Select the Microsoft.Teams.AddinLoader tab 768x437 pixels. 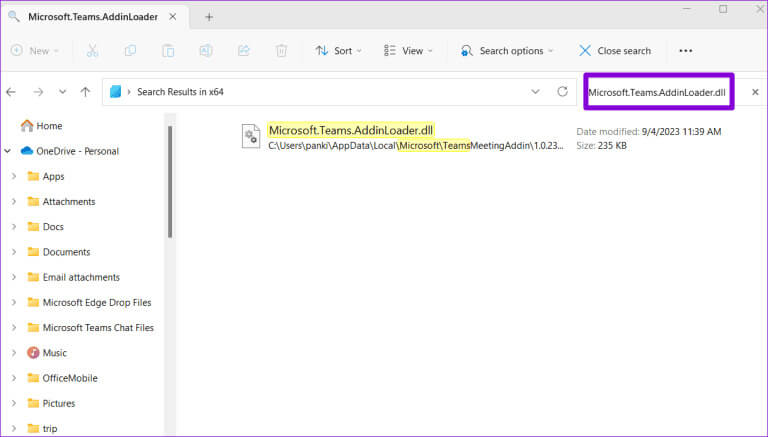[93, 17]
